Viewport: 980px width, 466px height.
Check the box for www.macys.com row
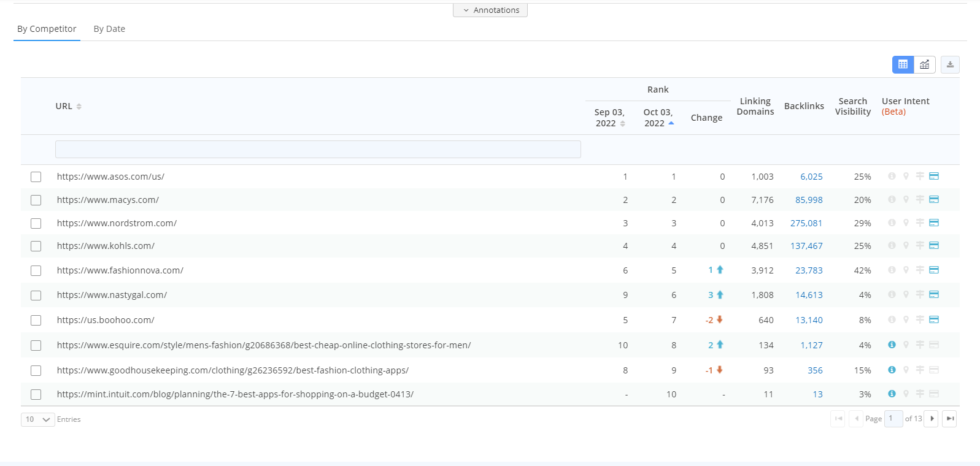coord(36,200)
